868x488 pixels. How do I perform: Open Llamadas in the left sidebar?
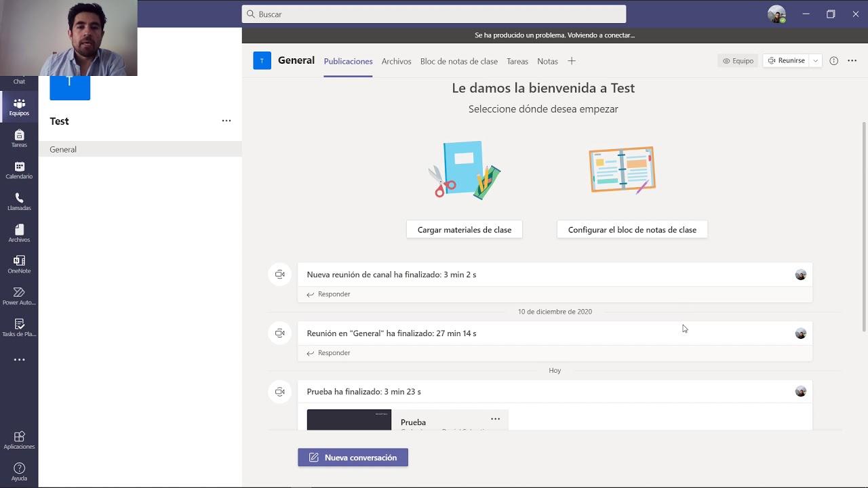coord(19,201)
